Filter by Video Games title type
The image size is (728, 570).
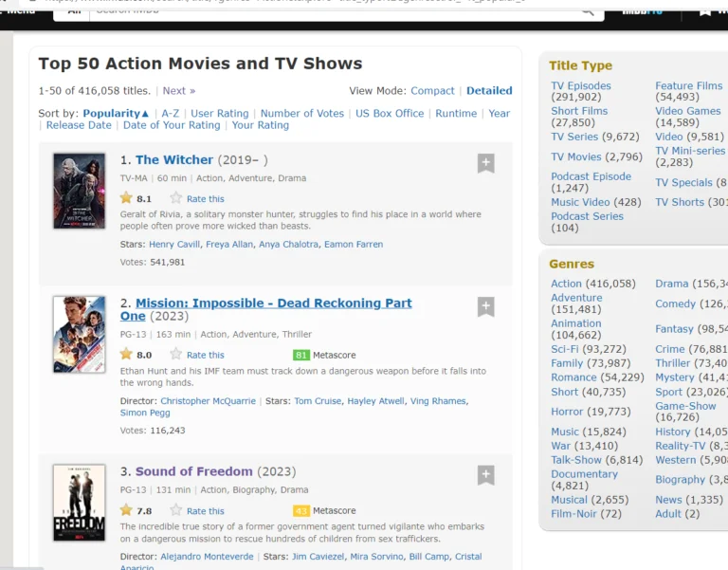687,111
